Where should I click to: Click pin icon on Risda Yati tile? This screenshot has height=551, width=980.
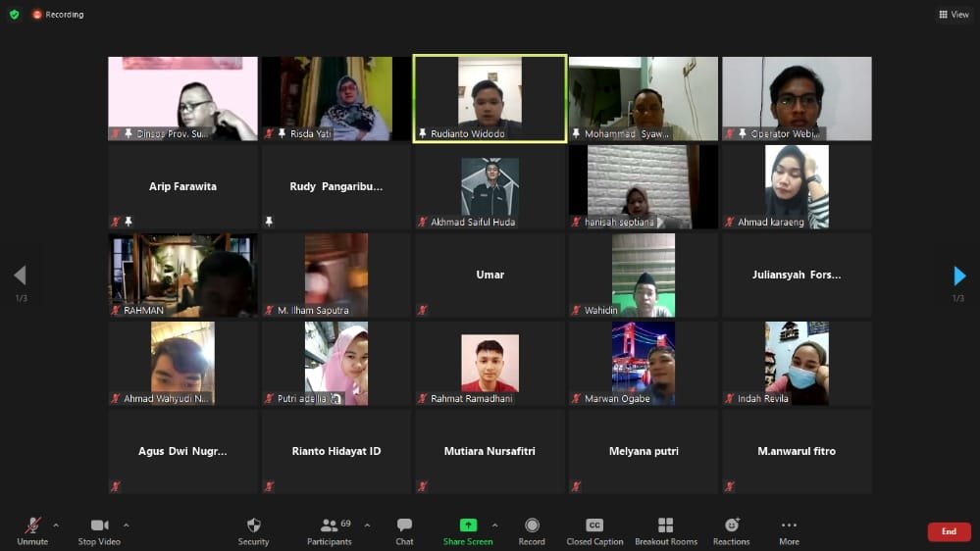pyautogui.click(x=282, y=133)
